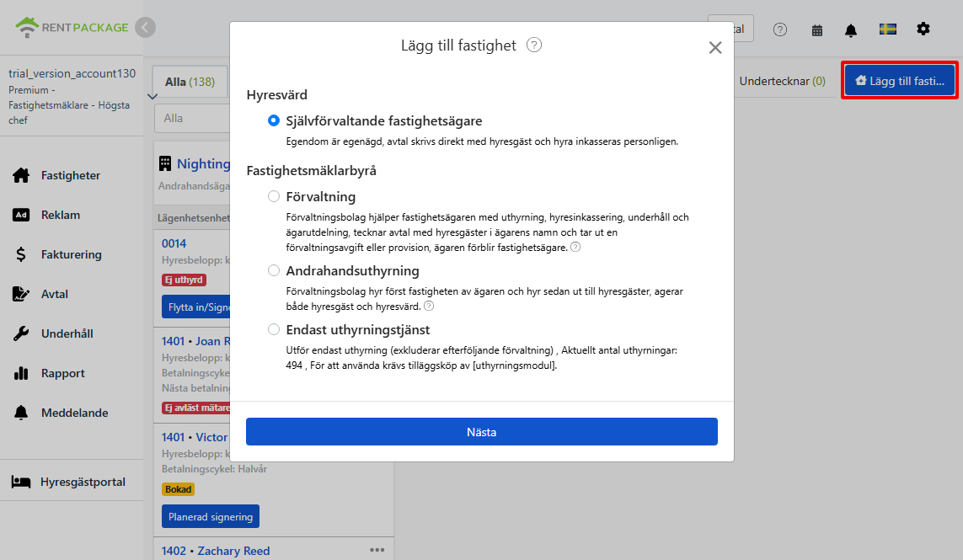963x560 pixels.
Task: Click the Ej avläst mätare badge
Action: [196, 408]
